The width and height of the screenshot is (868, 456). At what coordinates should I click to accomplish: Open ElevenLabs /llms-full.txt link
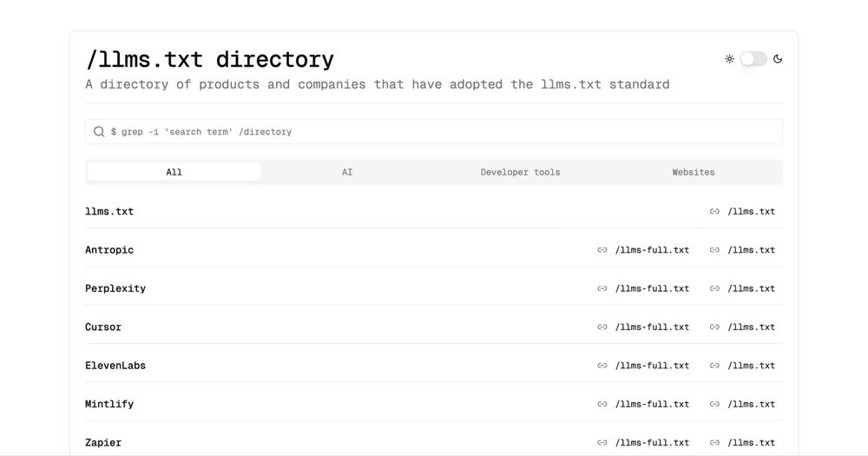(652, 365)
